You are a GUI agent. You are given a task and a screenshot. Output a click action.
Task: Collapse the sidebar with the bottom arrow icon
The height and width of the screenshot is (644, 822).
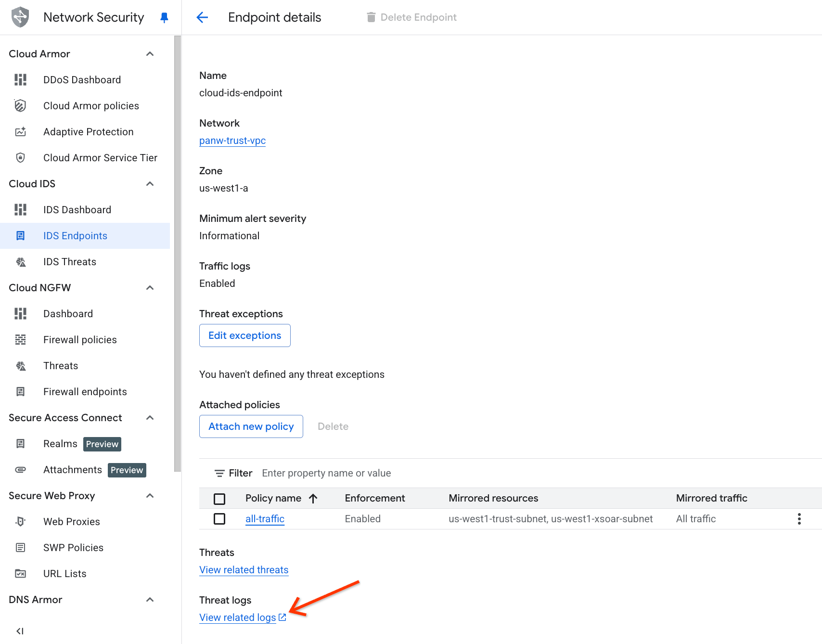(x=20, y=631)
